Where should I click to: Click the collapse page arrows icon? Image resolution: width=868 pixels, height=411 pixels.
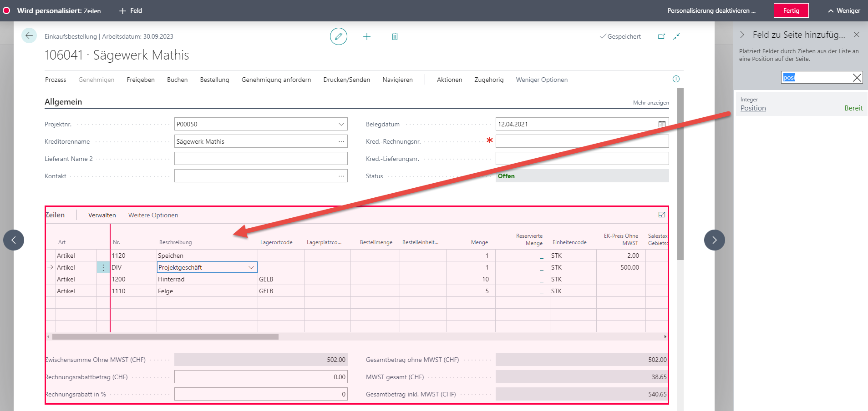676,36
